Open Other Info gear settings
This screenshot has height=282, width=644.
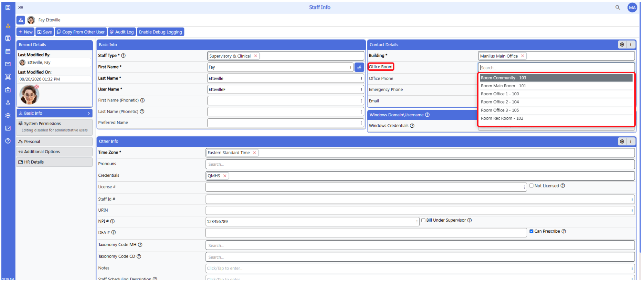coord(622,141)
